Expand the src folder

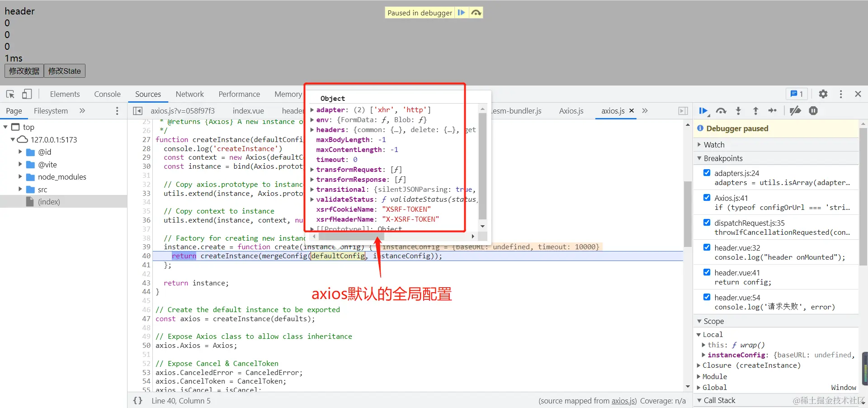pyautogui.click(x=20, y=189)
